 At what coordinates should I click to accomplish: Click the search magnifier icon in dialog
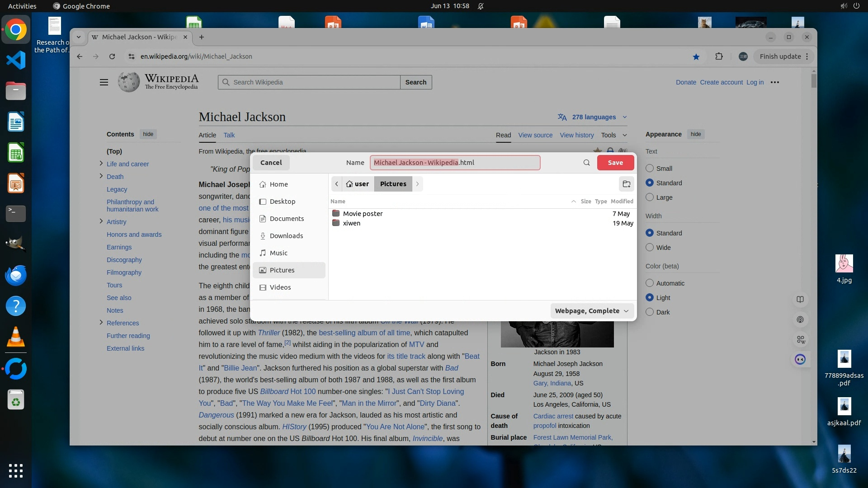pos(586,163)
